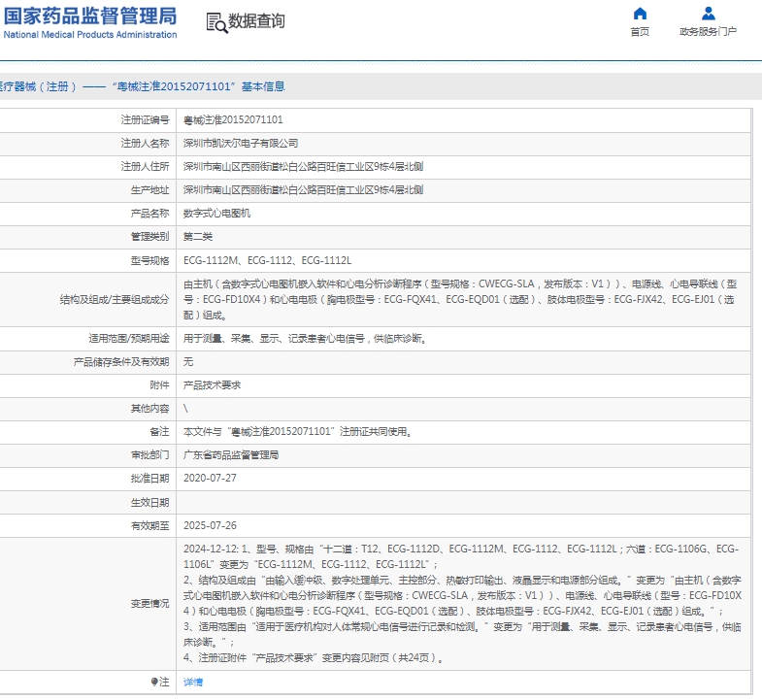Click the home house icon

[640, 14]
